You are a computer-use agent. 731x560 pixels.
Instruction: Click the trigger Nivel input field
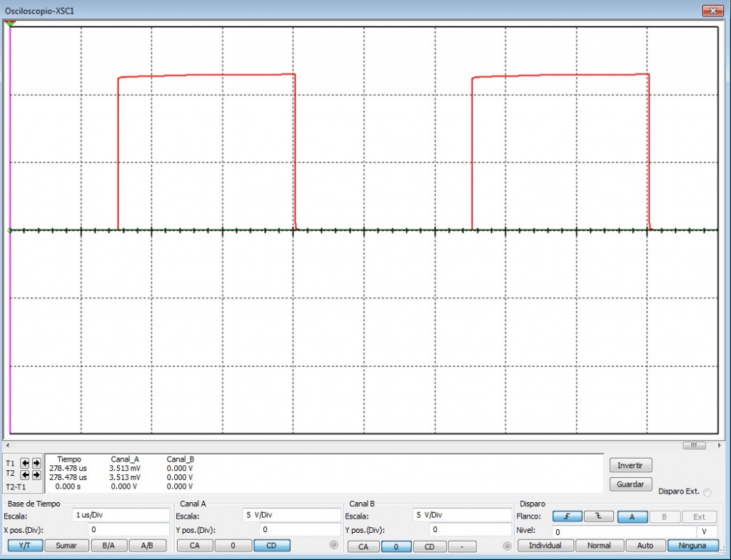[x=623, y=531]
